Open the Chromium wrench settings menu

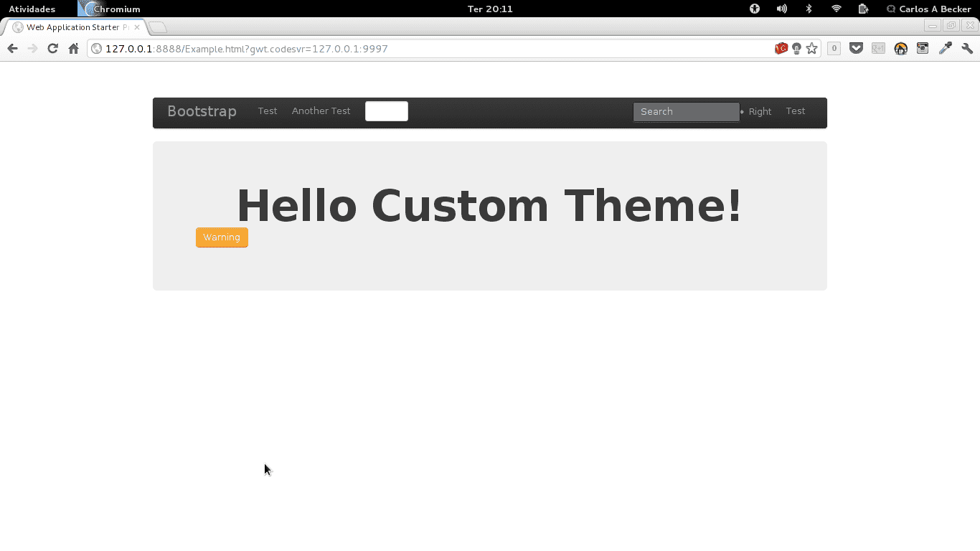coord(967,49)
